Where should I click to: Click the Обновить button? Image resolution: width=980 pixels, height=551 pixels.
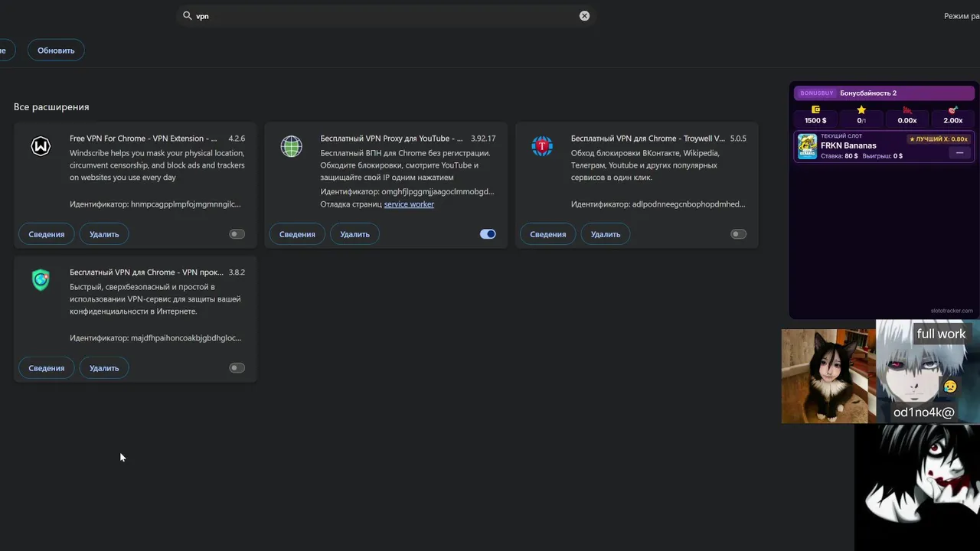(x=56, y=51)
